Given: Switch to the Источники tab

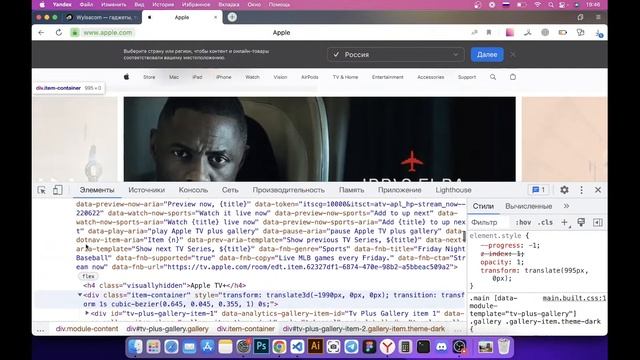Looking at the screenshot, I should pos(147,190).
